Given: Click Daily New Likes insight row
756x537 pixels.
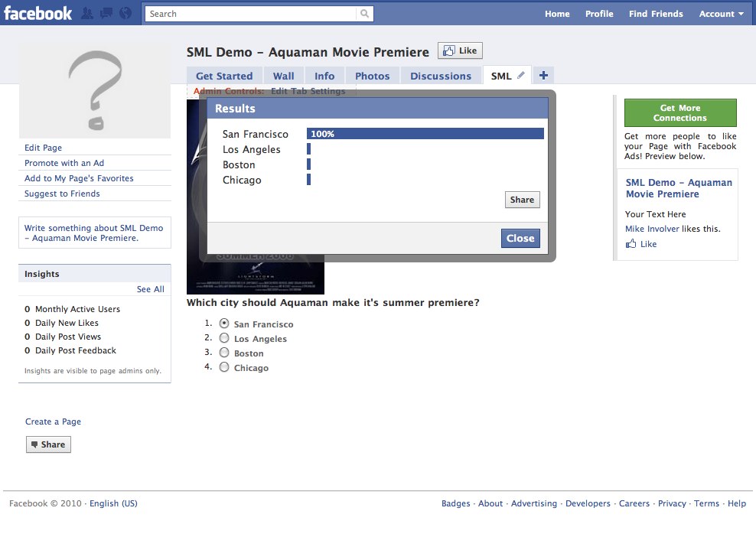Looking at the screenshot, I should click(62, 323).
